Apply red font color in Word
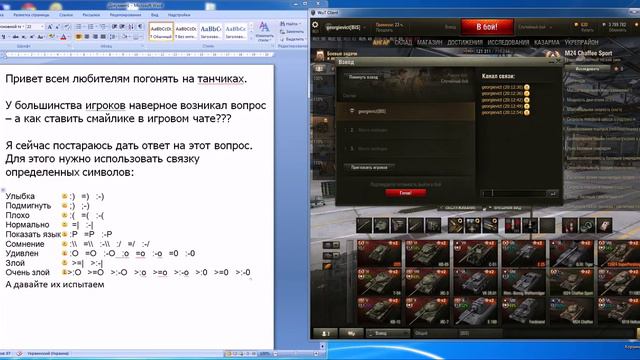The height and width of the screenshot is (360, 640). click(x=63, y=36)
